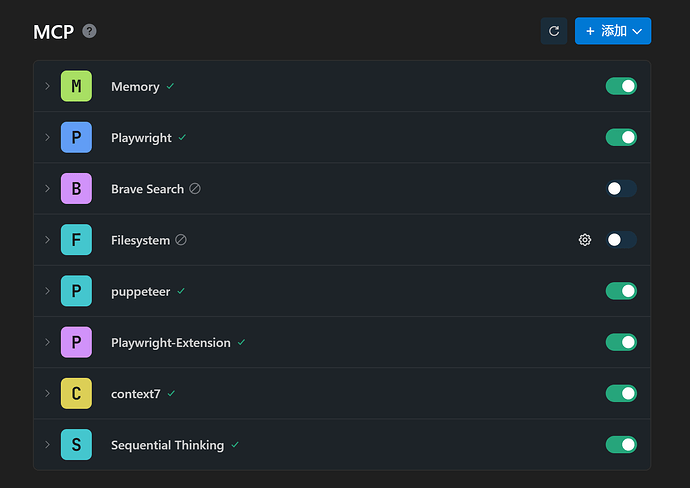Expand the Playwright row chevron
This screenshot has width=690, height=488.
click(x=48, y=137)
